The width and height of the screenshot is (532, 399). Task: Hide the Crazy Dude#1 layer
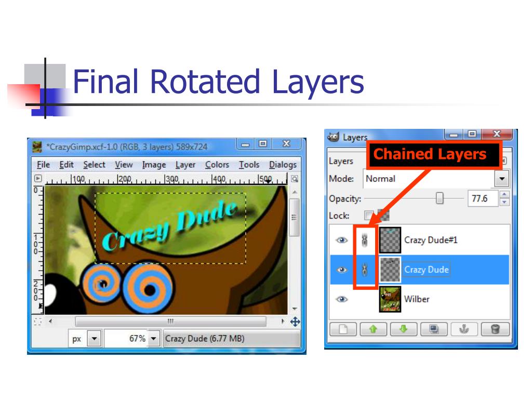tap(342, 240)
